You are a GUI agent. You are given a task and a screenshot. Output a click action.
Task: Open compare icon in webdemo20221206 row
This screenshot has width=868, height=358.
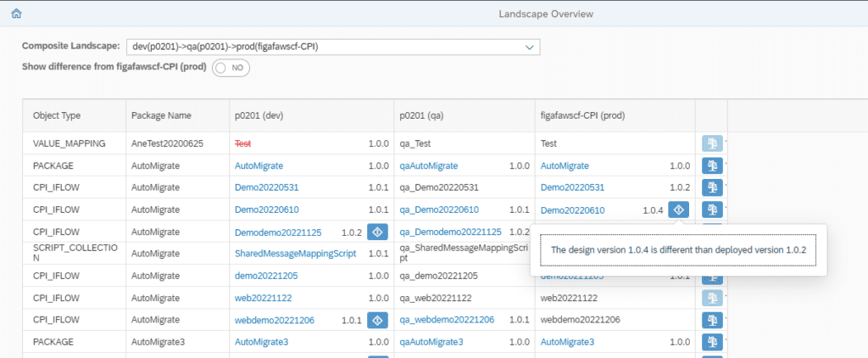coord(712,320)
